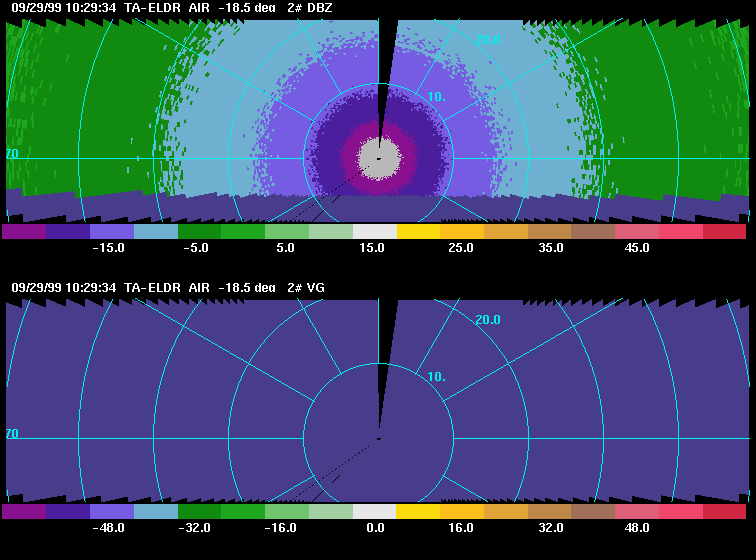Click the -48.0 label under VG color bar
Viewport: 756px width, 560px height.
(108, 528)
